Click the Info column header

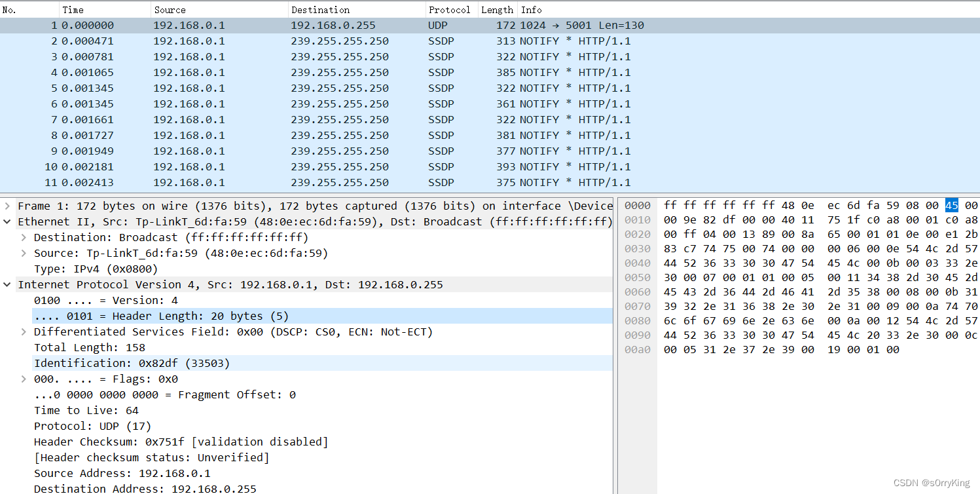[x=748, y=10]
